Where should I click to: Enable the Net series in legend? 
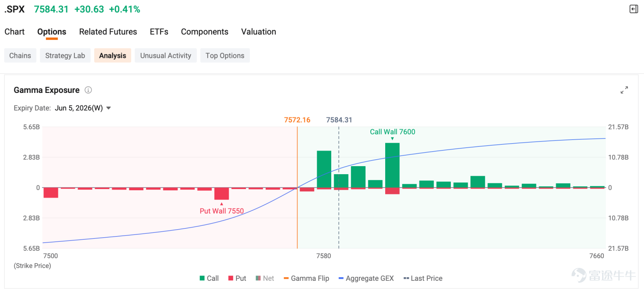tap(265, 278)
